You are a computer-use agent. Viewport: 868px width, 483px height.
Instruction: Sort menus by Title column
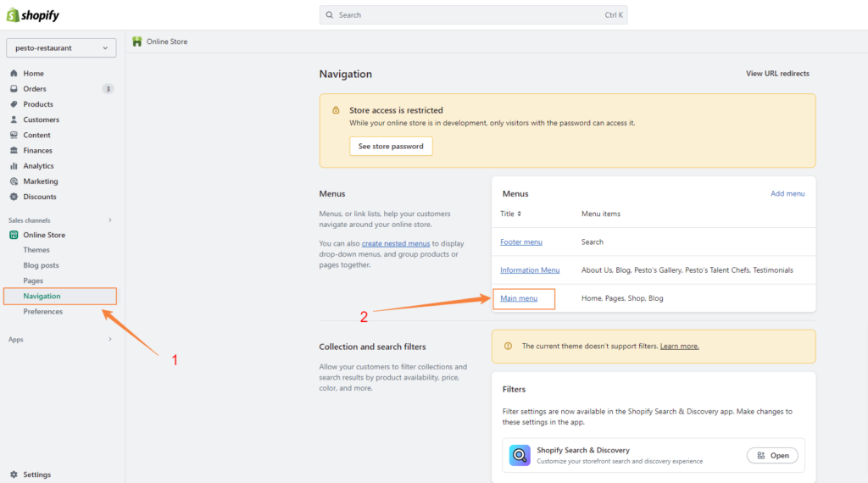point(511,214)
